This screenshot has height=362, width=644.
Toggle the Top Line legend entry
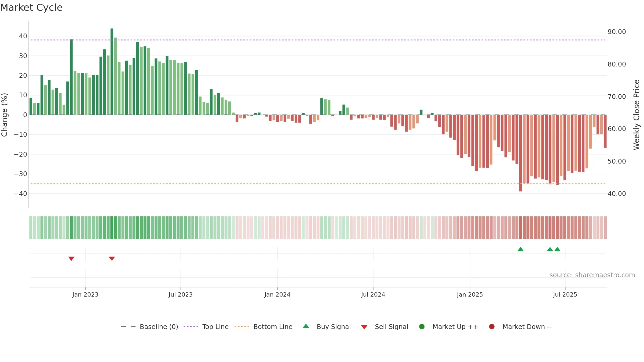coord(206,327)
